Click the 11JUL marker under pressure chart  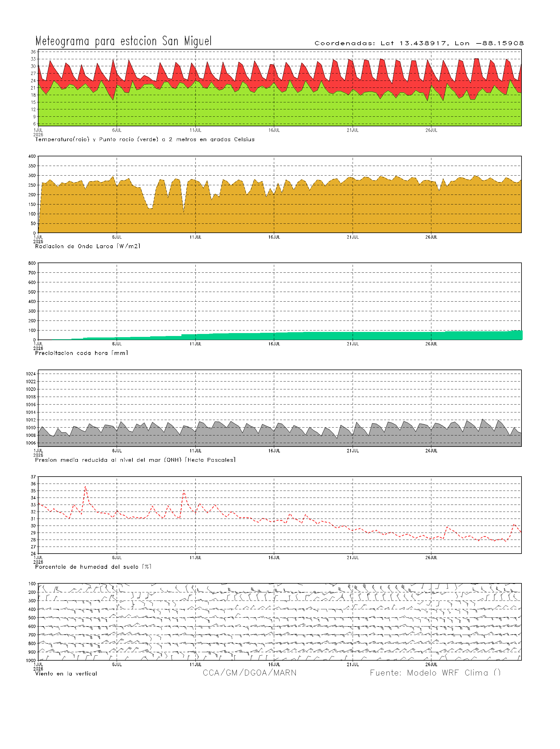coord(195,451)
